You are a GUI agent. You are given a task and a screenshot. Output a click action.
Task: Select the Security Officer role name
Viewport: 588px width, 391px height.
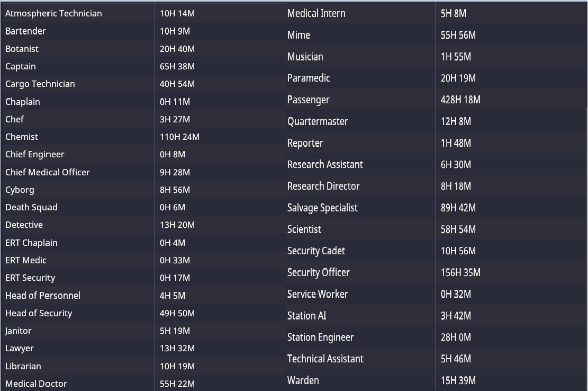318,272
